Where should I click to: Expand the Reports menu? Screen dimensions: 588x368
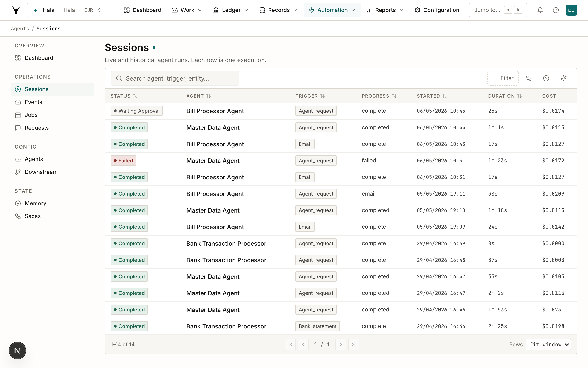[385, 10]
